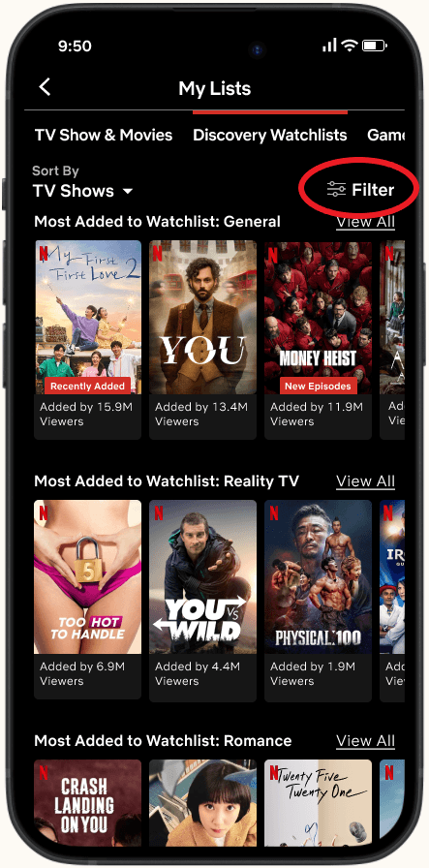
Task: Tap Netflix logo on Money Heist poster
Action: 273,254
